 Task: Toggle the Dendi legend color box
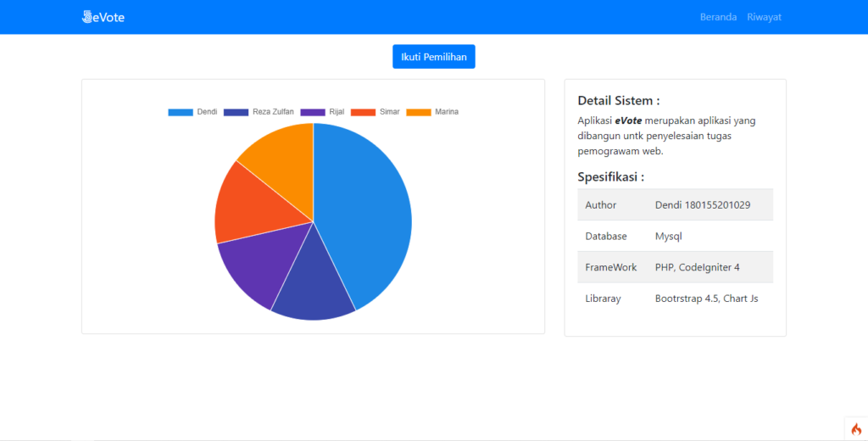180,112
